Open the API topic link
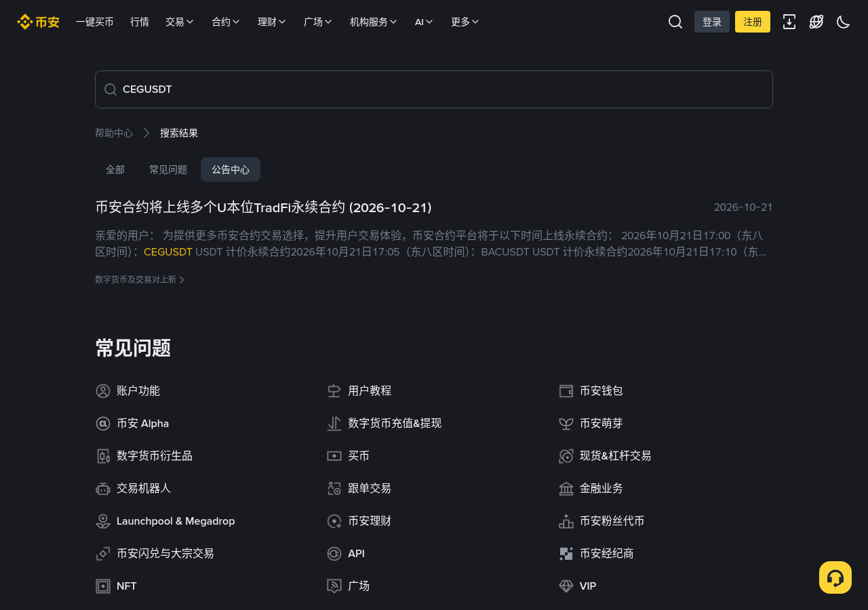The width and height of the screenshot is (868, 610). (x=356, y=554)
